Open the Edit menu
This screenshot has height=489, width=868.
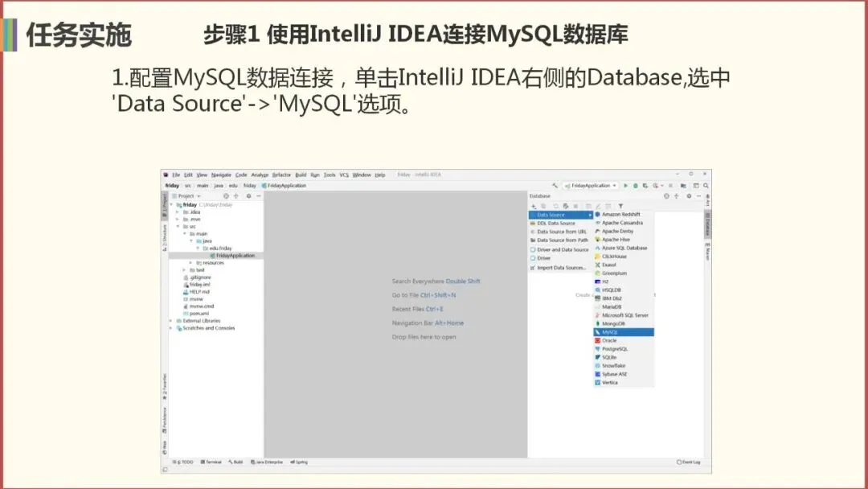point(188,175)
